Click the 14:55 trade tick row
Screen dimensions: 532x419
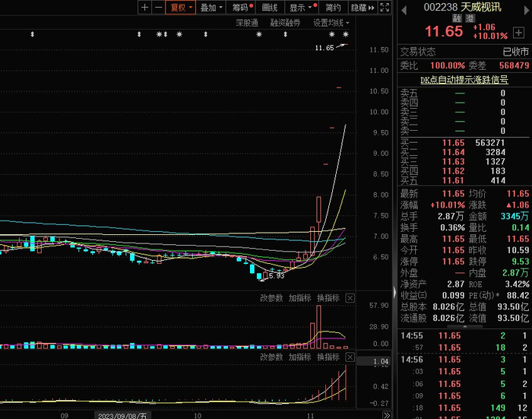pos(464,336)
